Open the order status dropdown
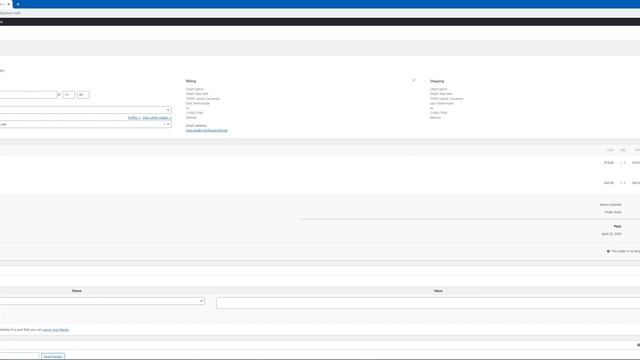 (85, 110)
